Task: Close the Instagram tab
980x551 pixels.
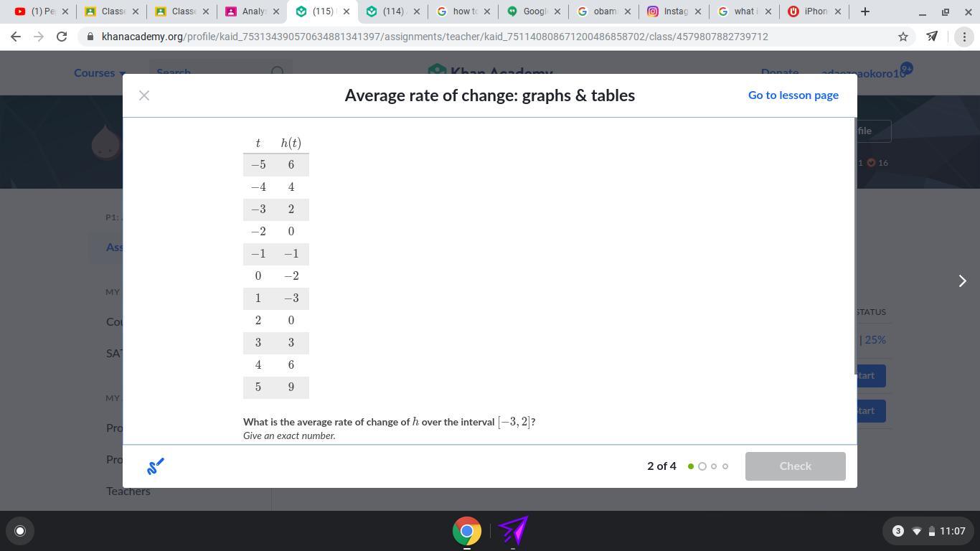Action: click(x=698, y=11)
